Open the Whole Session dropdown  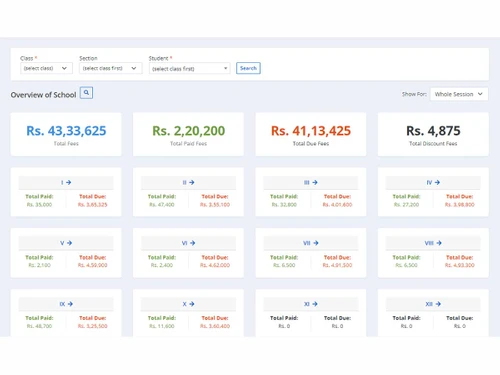459,94
